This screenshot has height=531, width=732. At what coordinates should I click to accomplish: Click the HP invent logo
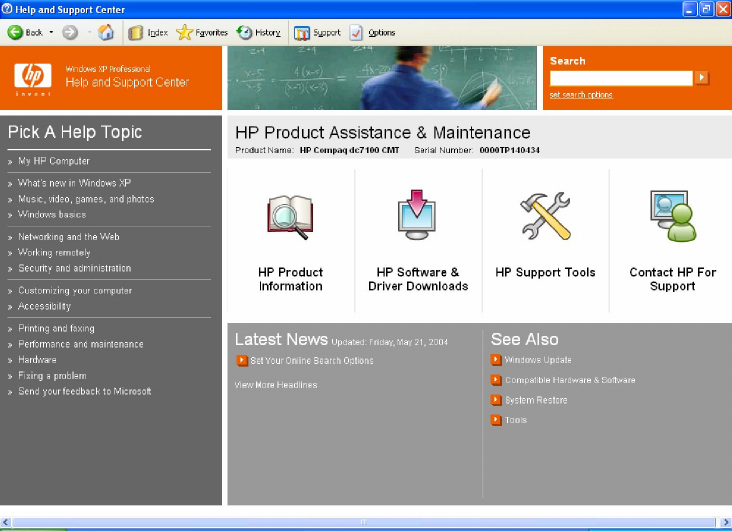click(33, 78)
